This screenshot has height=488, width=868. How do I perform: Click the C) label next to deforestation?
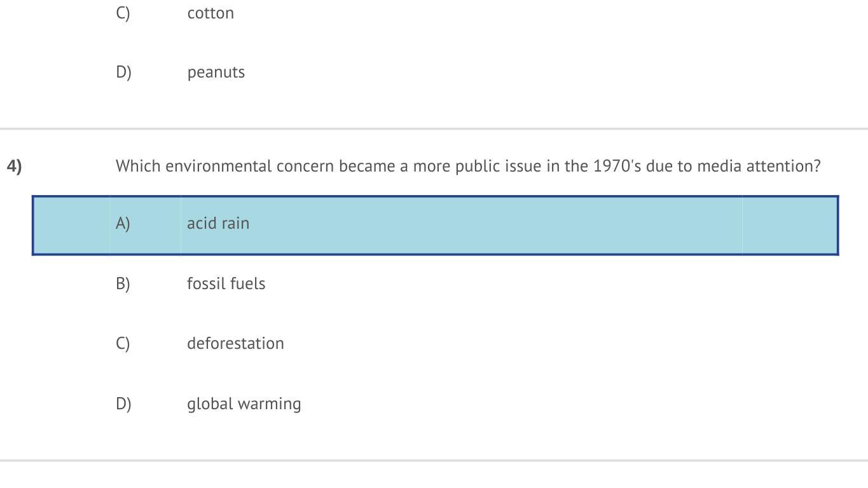(123, 343)
